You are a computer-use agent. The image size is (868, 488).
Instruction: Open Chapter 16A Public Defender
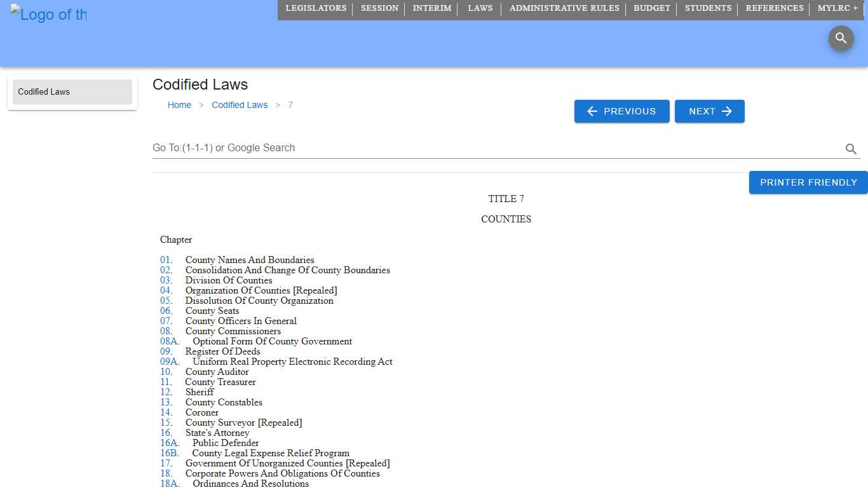point(170,443)
